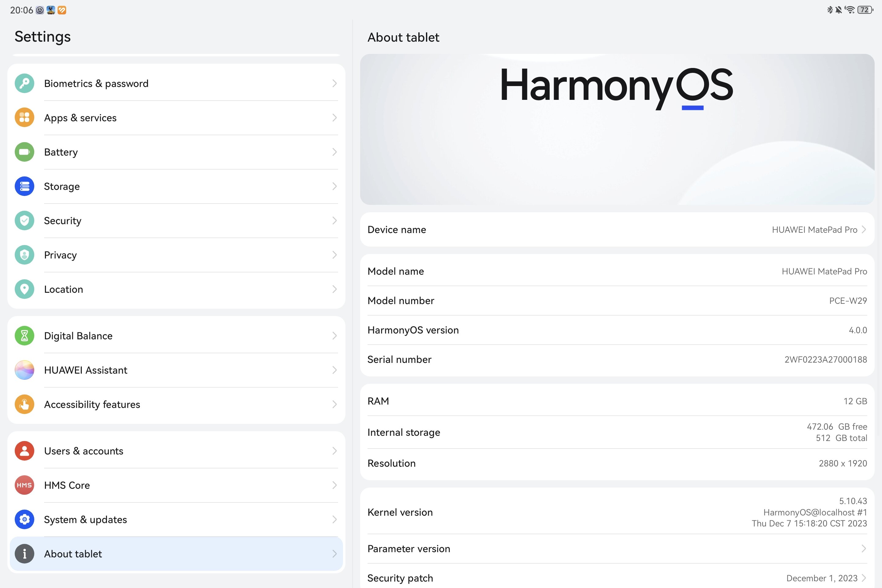
Task: Tap the red HMS Core icon
Action: click(24, 485)
